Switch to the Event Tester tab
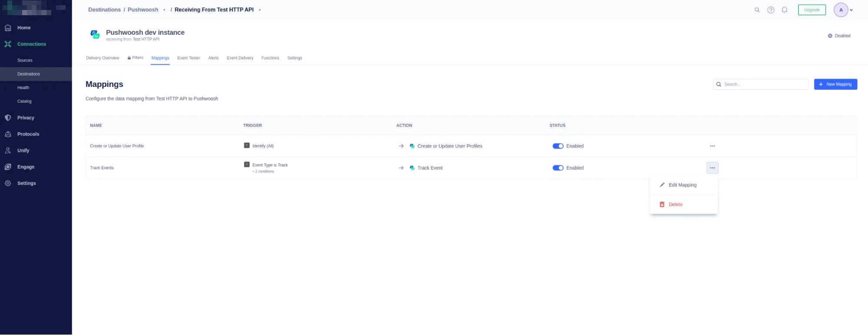 coord(188,58)
